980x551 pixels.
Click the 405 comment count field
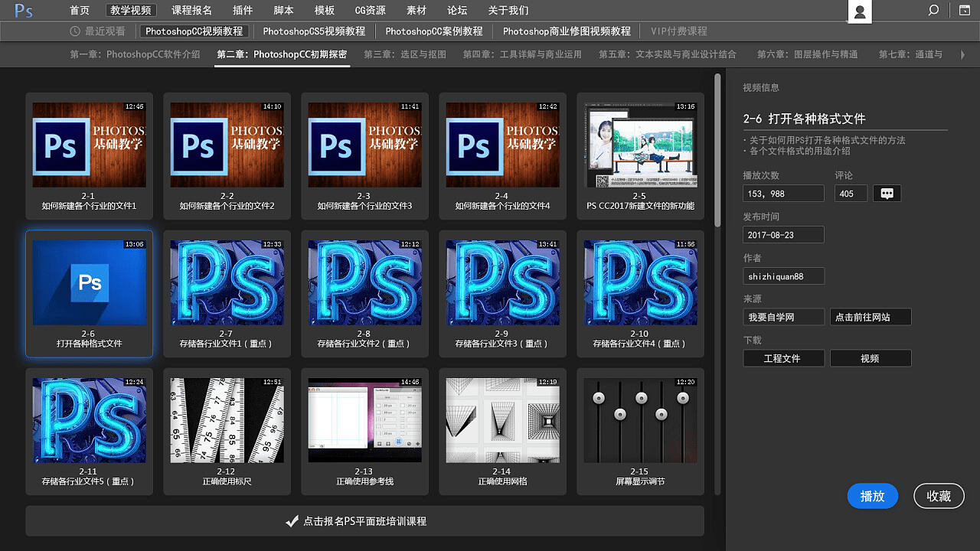pyautogui.click(x=851, y=194)
